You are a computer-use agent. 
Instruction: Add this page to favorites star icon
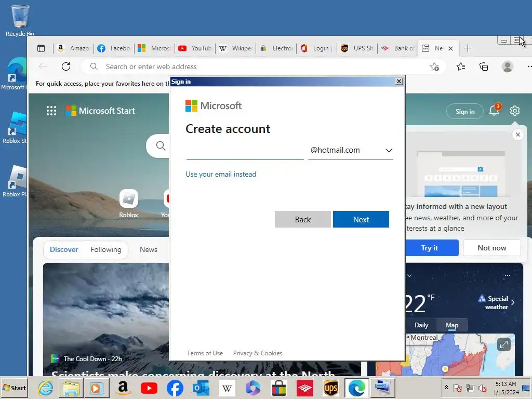coord(434,66)
